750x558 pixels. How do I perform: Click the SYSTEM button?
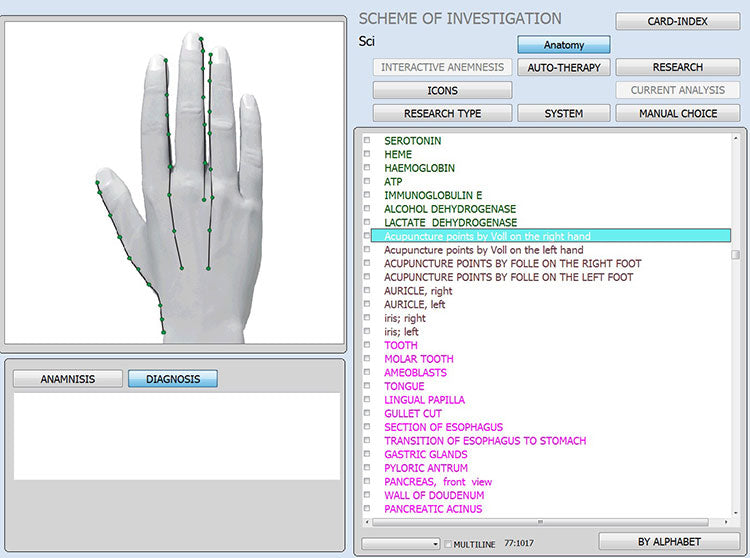pyautogui.click(x=563, y=114)
